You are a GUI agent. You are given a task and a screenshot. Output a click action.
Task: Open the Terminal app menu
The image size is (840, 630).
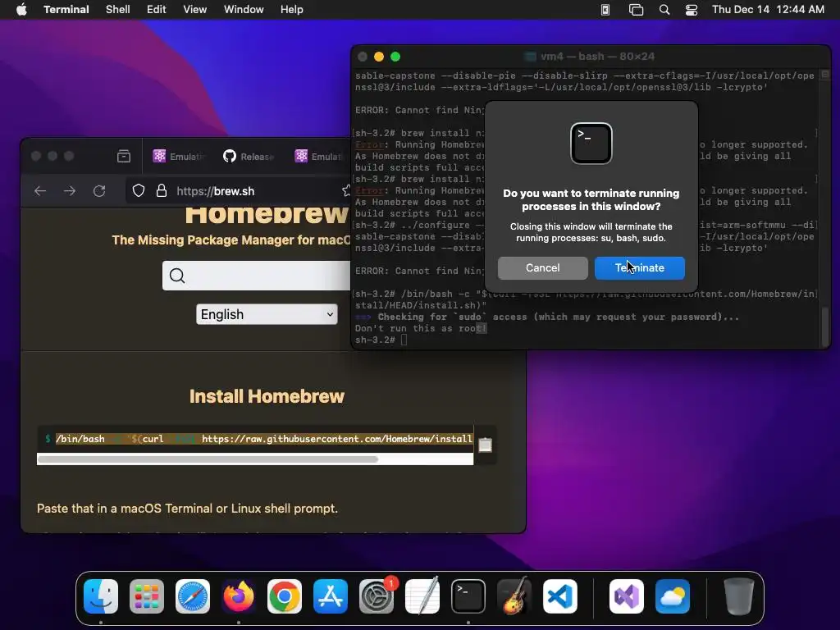tap(66, 10)
